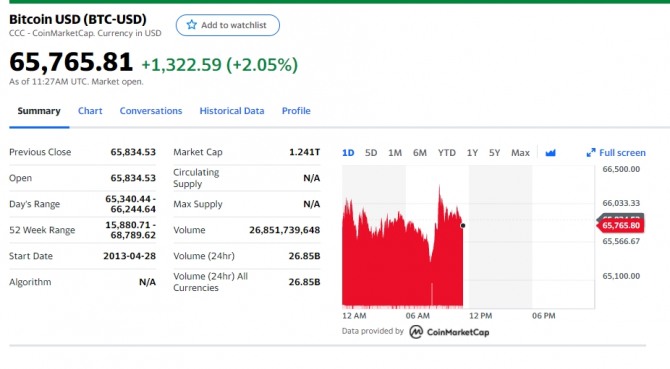Click the Full screen expand arrows icon
670x369 pixels.
point(591,152)
